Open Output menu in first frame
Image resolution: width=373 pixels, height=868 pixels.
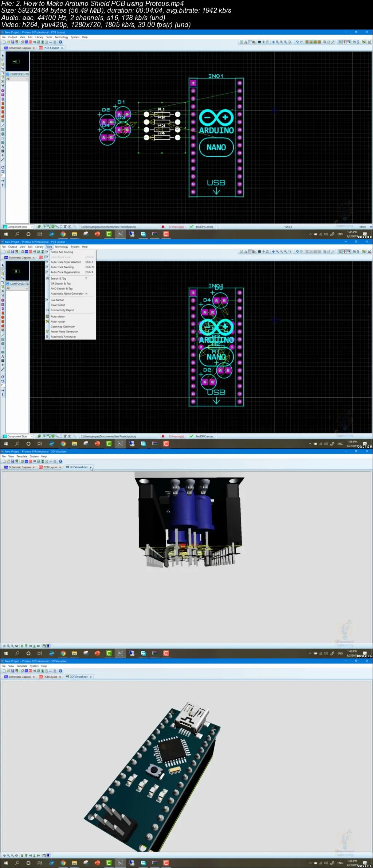click(12, 37)
